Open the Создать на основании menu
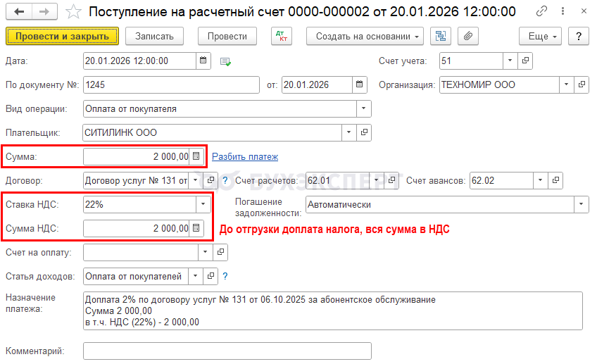Screen dimensions: 597x364 point(365,36)
